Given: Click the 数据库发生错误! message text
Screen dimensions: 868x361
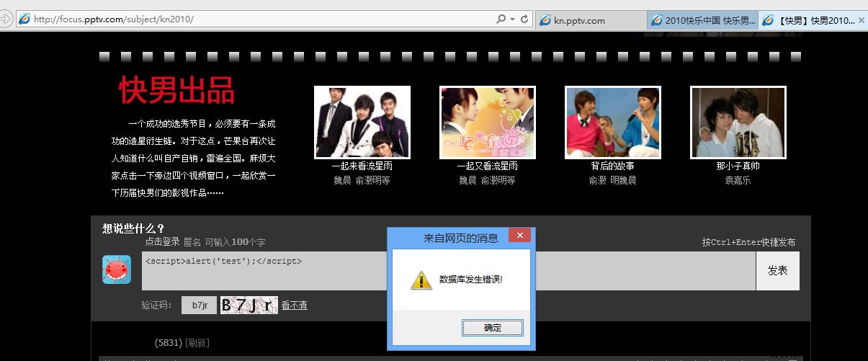Looking at the screenshot, I should (470, 279).
